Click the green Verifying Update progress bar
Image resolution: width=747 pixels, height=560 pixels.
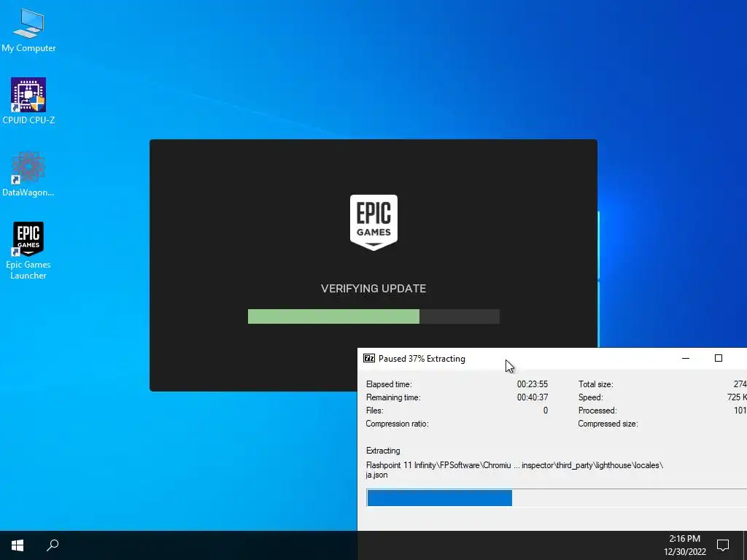point(373,316)
